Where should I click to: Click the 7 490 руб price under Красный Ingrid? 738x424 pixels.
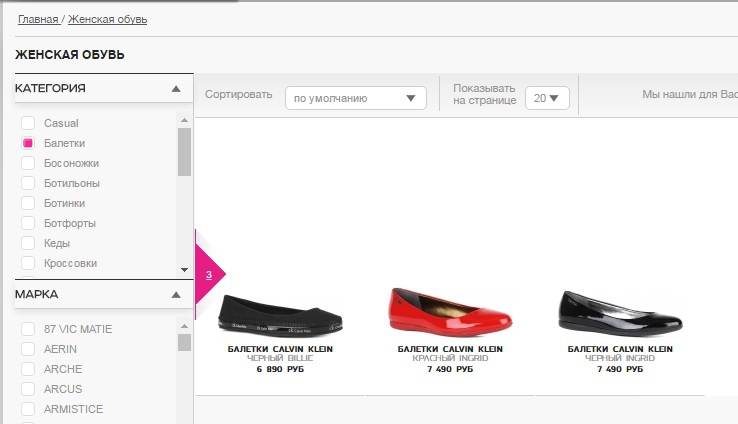point(450,369)
